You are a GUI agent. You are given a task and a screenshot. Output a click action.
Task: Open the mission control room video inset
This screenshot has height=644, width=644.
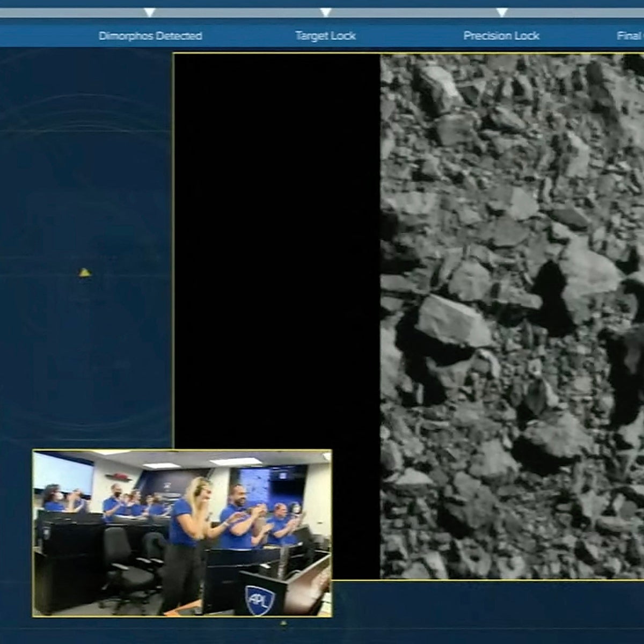[182, 533]
